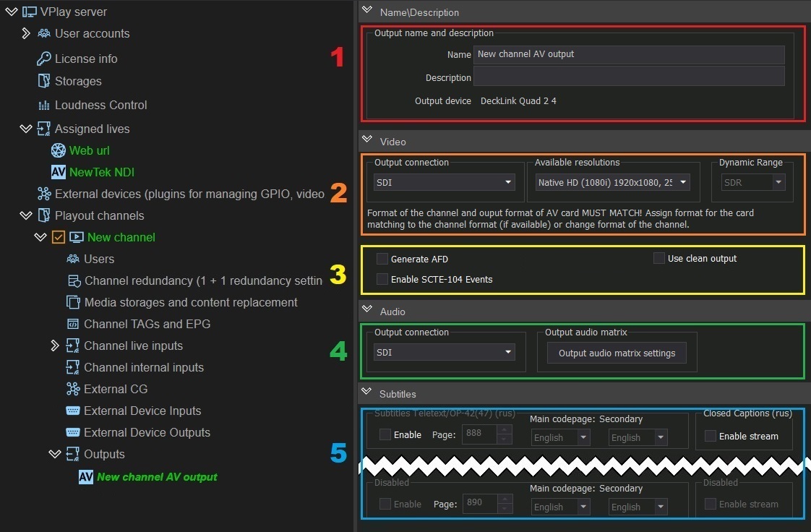Select NewTek NDI tree entry
This screenshot has height=532, width=811.
tap(102, 172)
